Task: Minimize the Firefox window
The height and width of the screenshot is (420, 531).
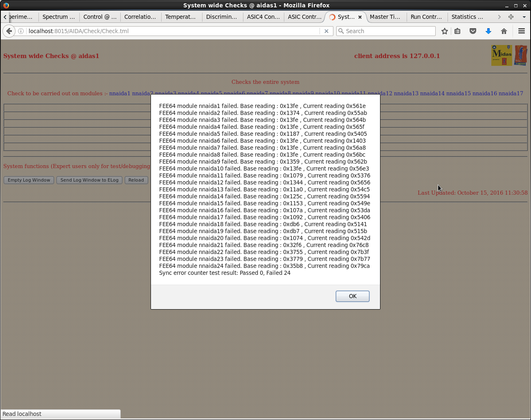Action: click(507, 6)
